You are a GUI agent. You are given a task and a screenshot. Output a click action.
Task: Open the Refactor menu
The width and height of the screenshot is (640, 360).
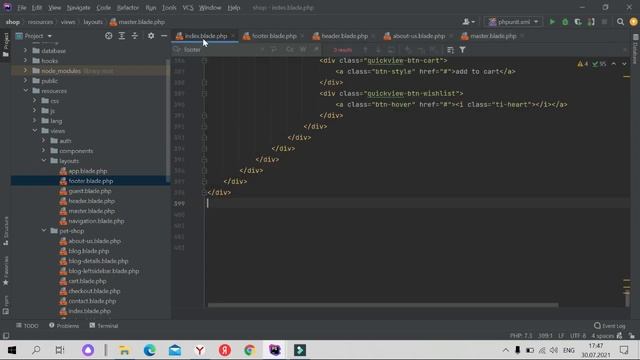click(x=128, y=8)
